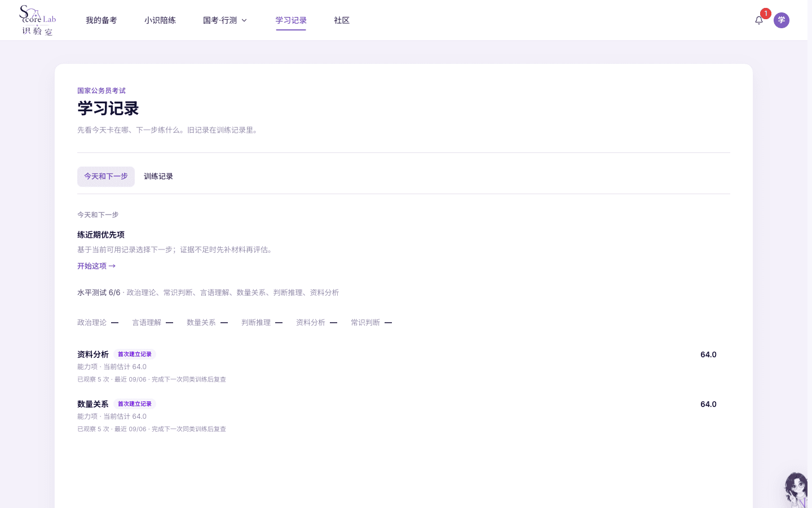The image size is (812, 508).
Task: Select the 数量关系 subject chip with dash
Action: tap(208, 322)
